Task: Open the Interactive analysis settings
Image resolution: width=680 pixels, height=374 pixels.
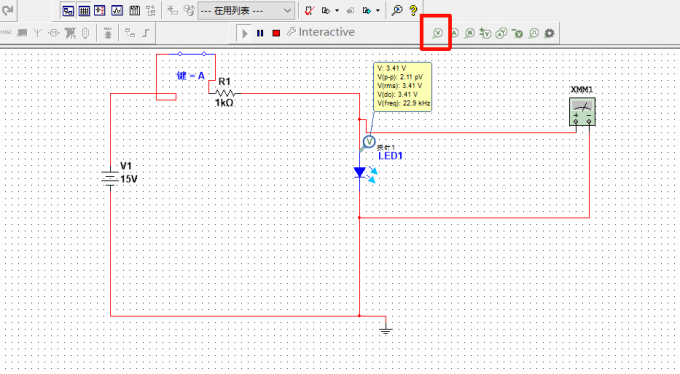Action: 321,32
